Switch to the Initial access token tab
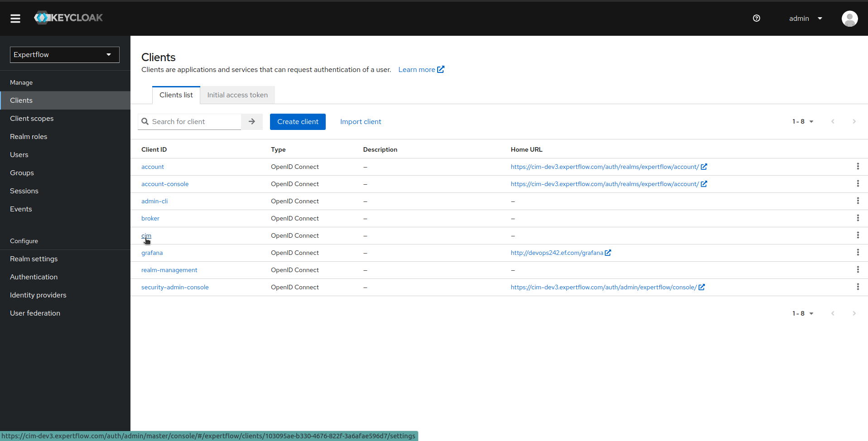 (237, 95)
